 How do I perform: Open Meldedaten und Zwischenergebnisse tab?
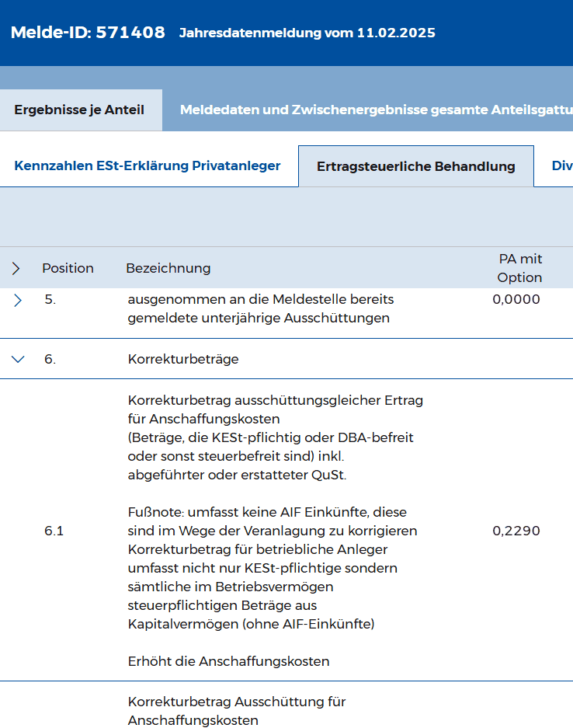click(377, 110)
